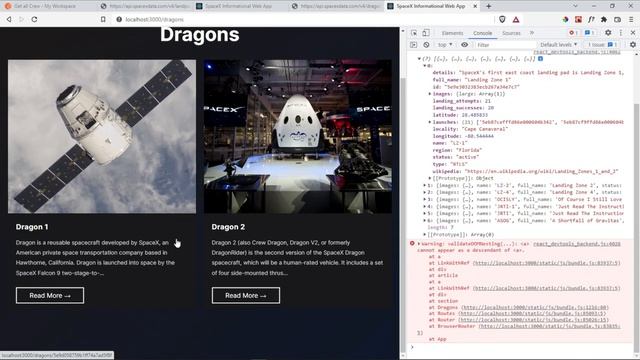Open a new browser tab
This screenshot has height=360, width=640.
point(489,6)
